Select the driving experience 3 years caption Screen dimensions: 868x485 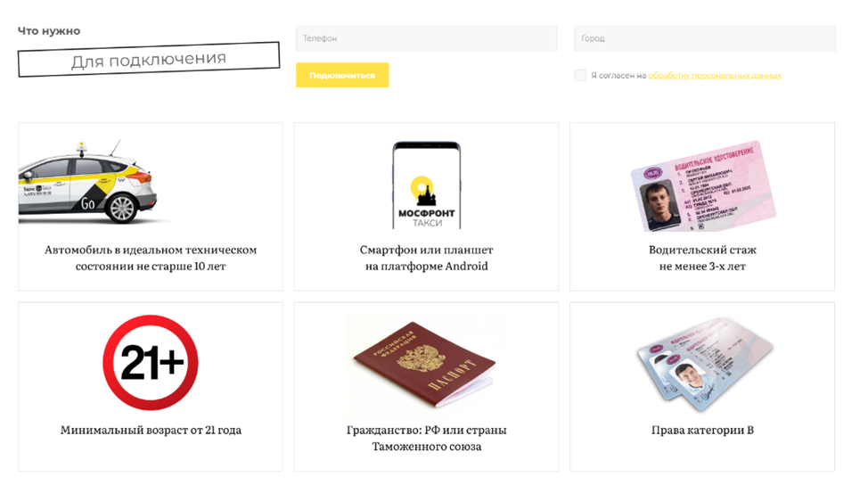702,258
